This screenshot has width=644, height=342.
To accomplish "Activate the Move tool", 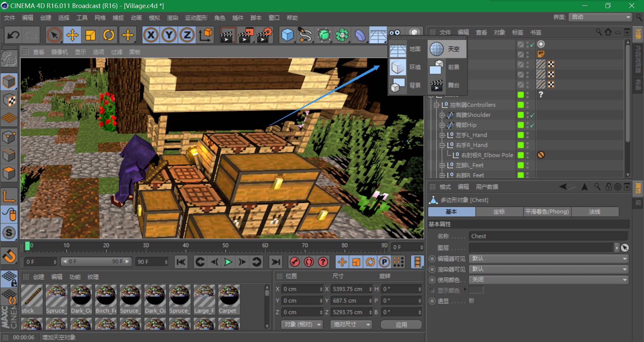I will [x=72, y=35].
